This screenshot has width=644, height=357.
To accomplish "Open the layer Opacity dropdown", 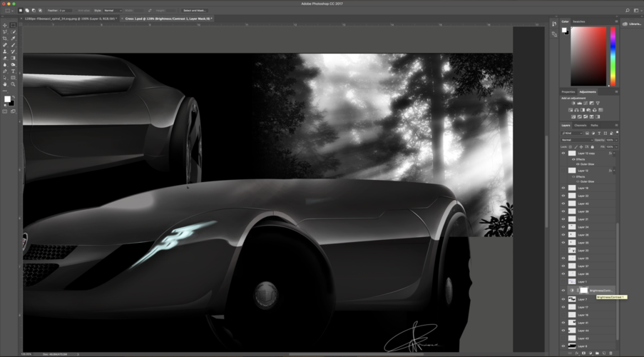I will (x=616, y=140).
